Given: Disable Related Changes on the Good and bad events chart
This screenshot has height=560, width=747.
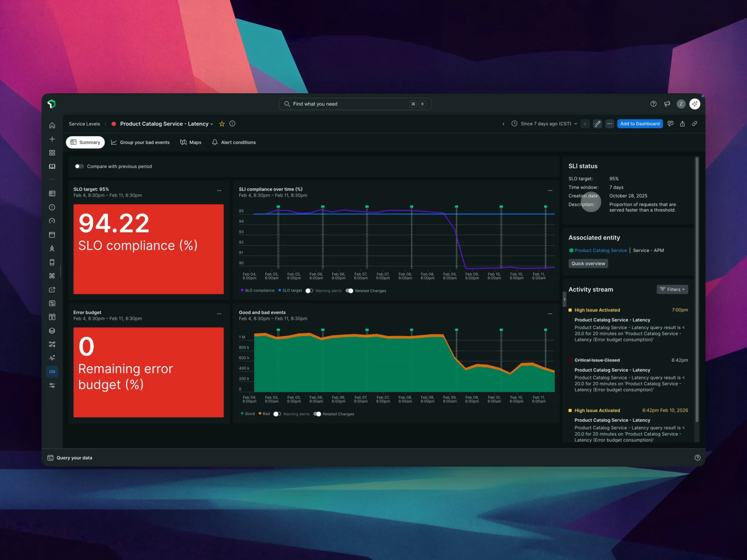Looking at the screenshot, I should pyautogui.click(x=317, y=414).
